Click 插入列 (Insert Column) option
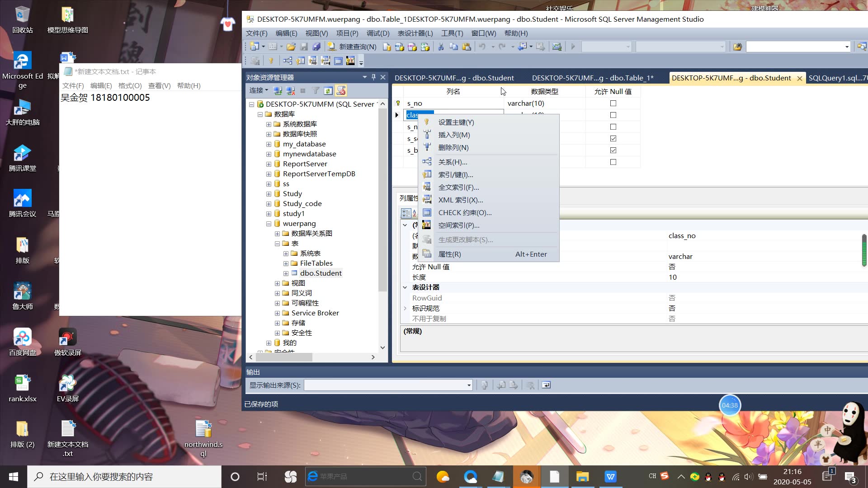The image size is (868, 488). click(x=454, y=135)
